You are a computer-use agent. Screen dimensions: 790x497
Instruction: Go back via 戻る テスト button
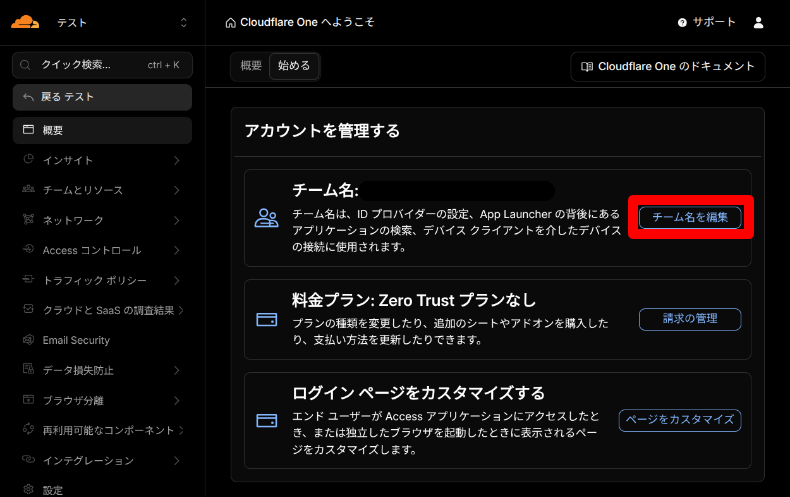102,97
